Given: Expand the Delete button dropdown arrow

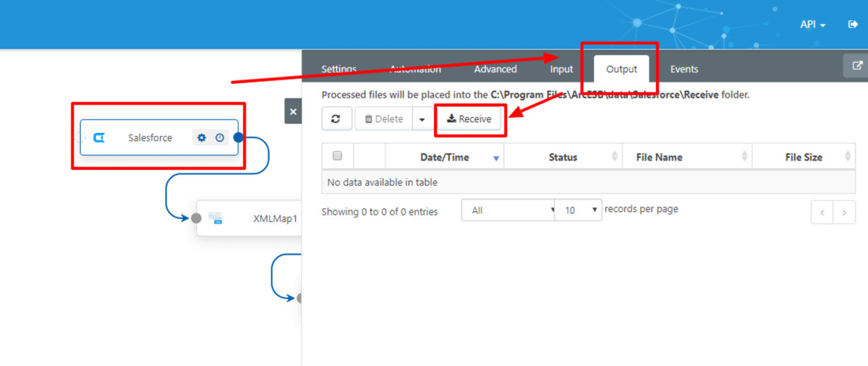Looking at the screenshot, I should 422,119.
